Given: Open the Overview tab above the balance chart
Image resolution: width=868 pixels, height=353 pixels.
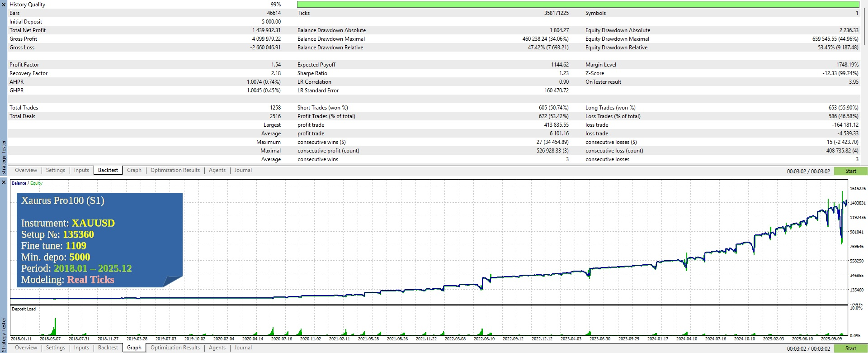Looking at the screenshot, I should point(26,170).
